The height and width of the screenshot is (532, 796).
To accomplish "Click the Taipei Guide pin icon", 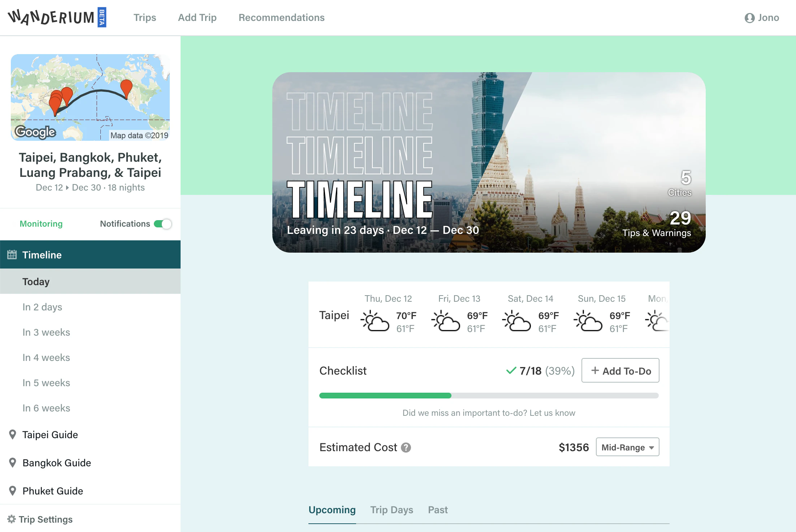I will [13, 435].
